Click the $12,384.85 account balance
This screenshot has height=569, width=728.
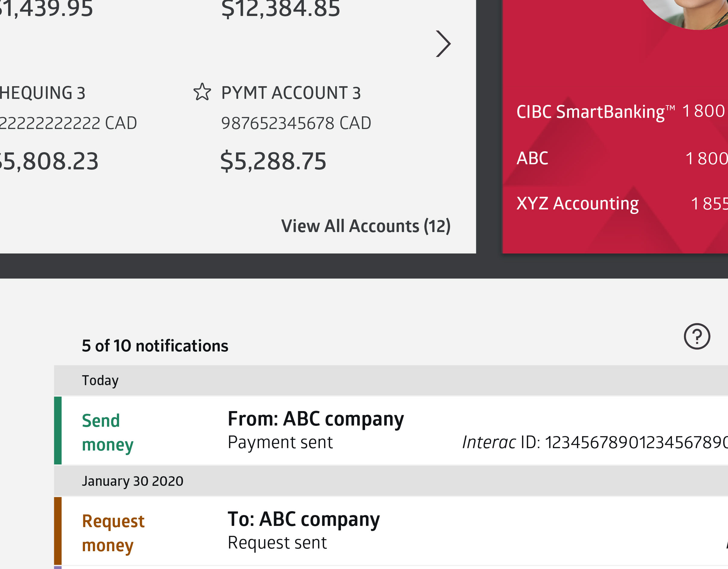coord(281,9)
